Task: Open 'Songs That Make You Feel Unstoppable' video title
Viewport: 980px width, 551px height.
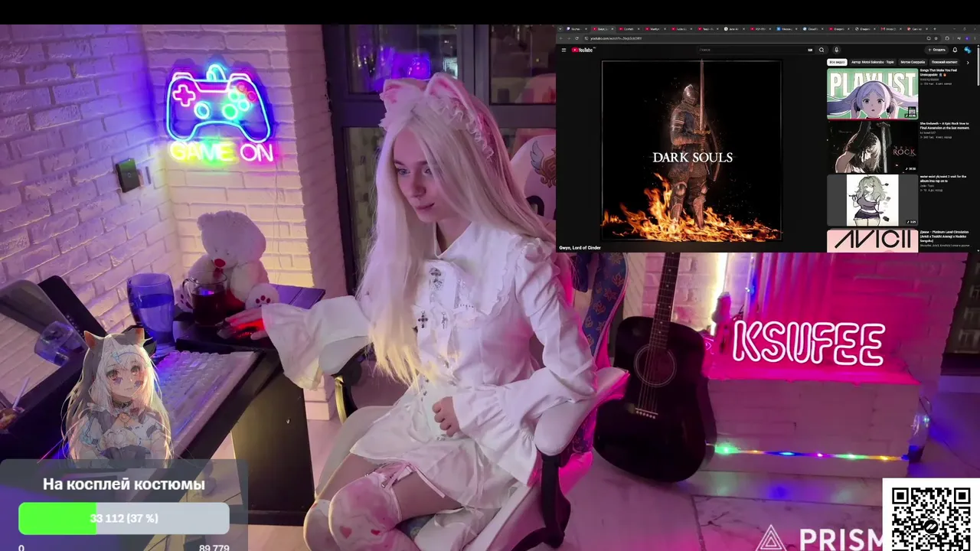Action: pos(939,72)
